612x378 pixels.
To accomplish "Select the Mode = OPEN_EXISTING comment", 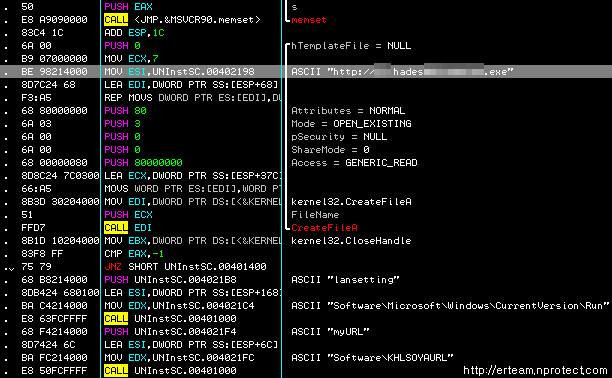I will pyautogui.click(x=351, y=123).
